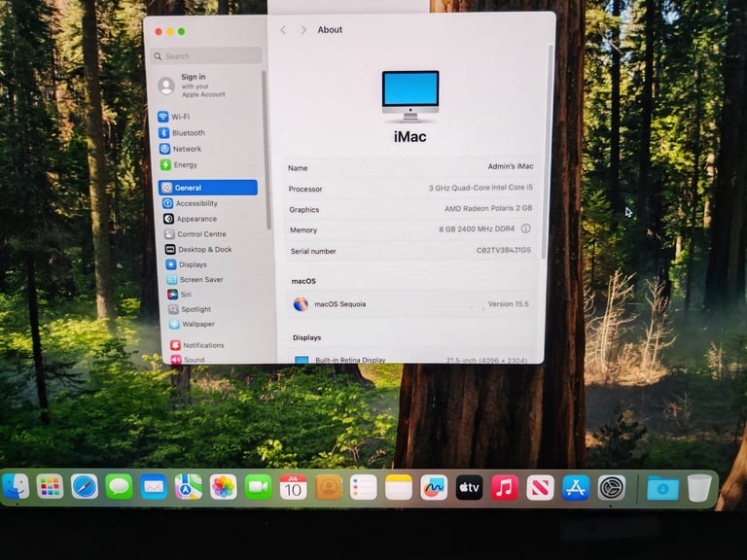Click the iMac computer image
This screenshot has height=560, width=747.
[410, 96]
